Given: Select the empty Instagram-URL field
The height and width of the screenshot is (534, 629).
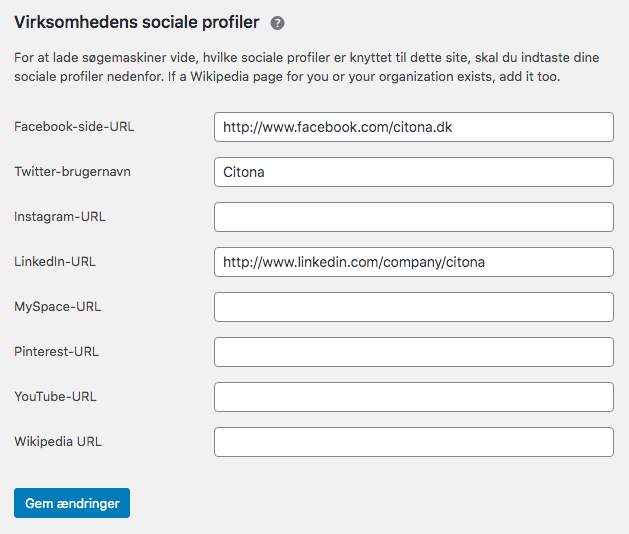Looking at the screenshot, I should 413,217.
